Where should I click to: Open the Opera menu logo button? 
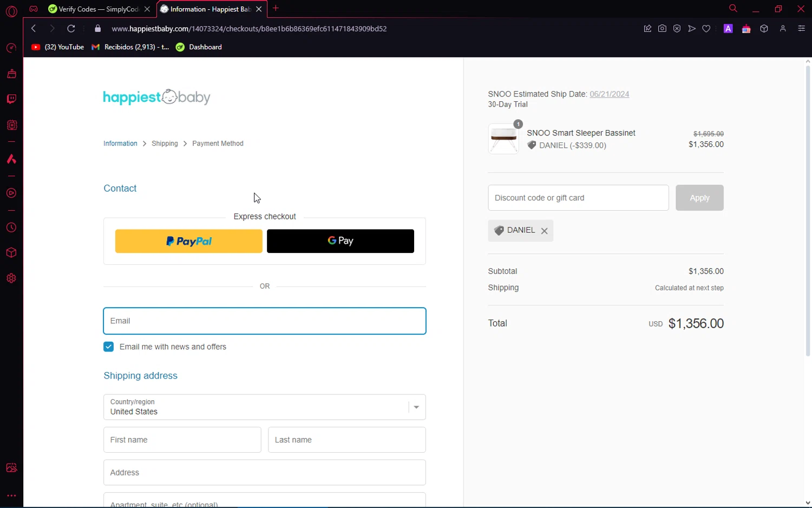coord(11,11)
